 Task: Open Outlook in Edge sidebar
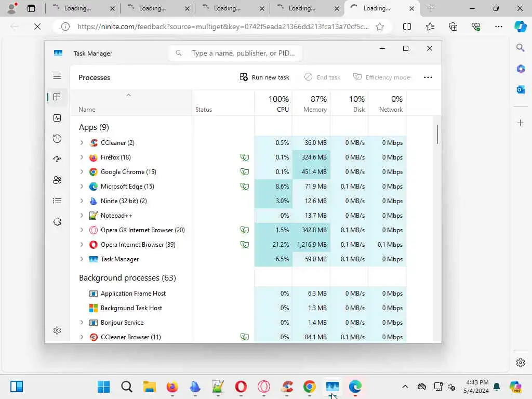coord(521,89)
